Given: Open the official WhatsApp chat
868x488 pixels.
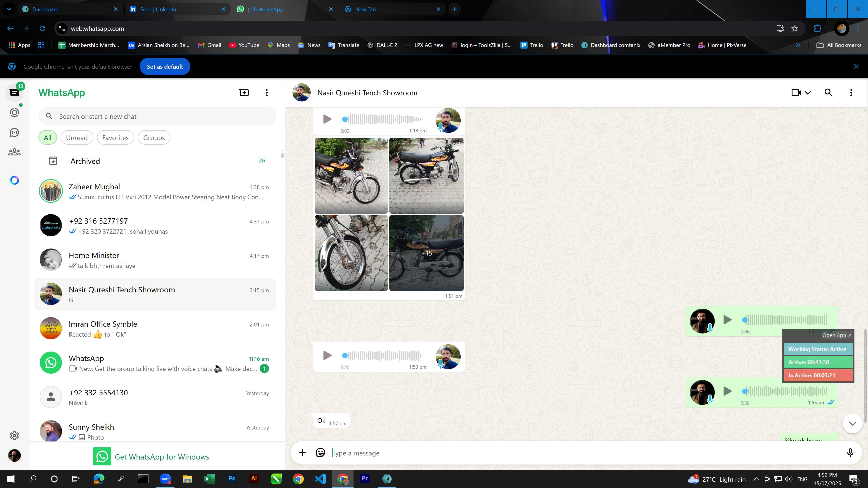Looking at the screenshot, I should point(155,363).
